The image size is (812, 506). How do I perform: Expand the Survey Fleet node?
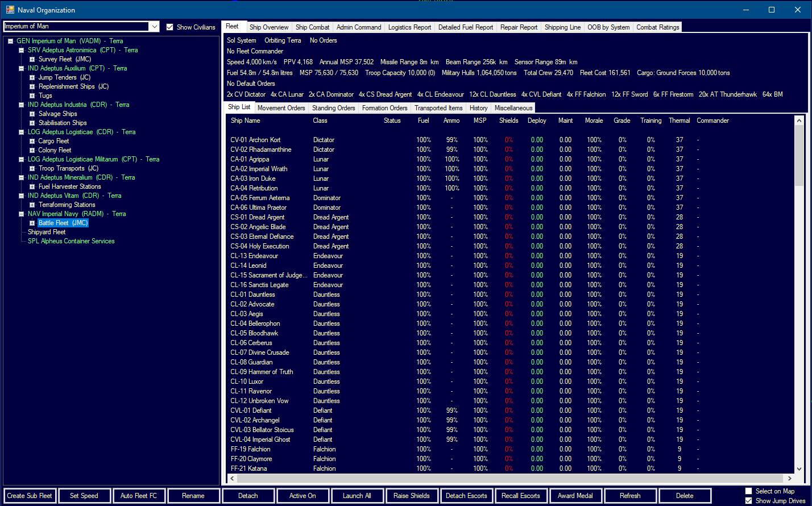[x=32, y=59]
